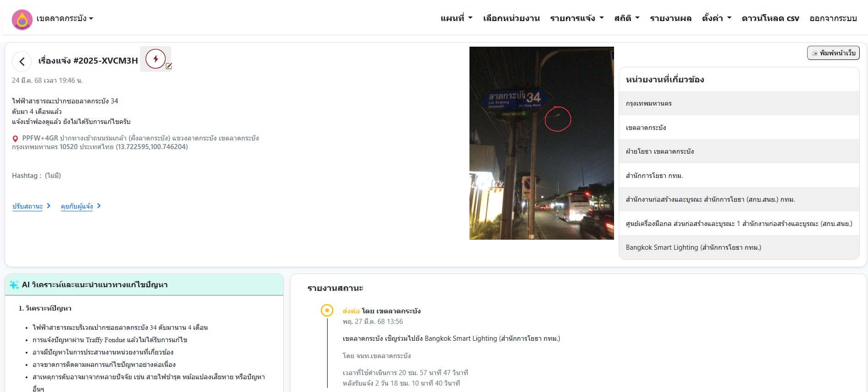Viewport: 868px width, 392px height.
Task: Click the red location pin icon
Action: point(15,139)
